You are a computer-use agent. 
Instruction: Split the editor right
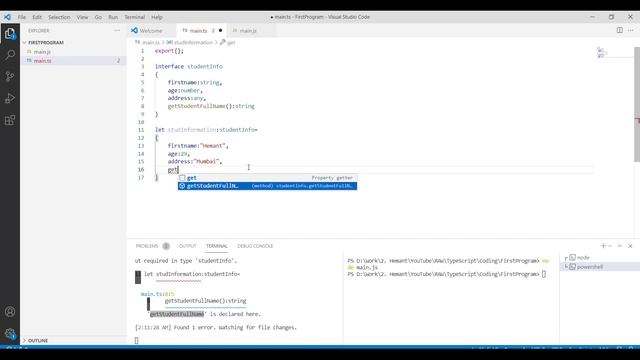pyautogui.click(x=620, y=30)
